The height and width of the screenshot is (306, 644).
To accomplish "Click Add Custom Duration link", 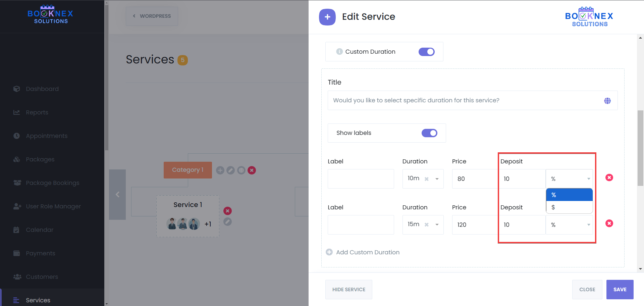I will 367,252.
